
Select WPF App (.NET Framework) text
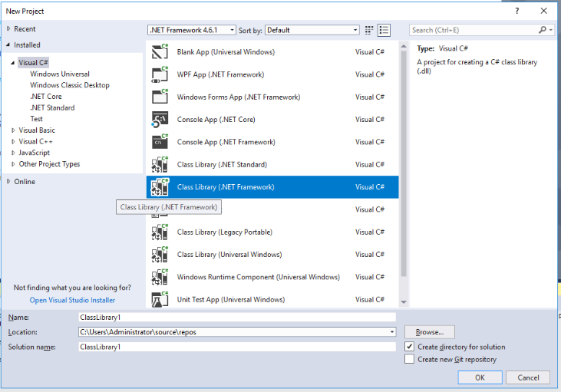pyautogui.click(x=220, y=74)
